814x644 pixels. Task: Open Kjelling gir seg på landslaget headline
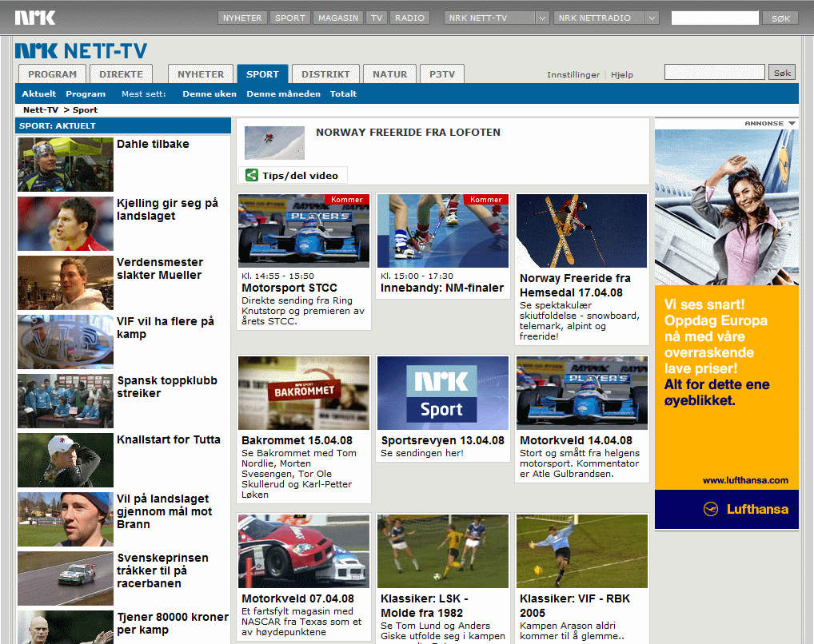167,209
